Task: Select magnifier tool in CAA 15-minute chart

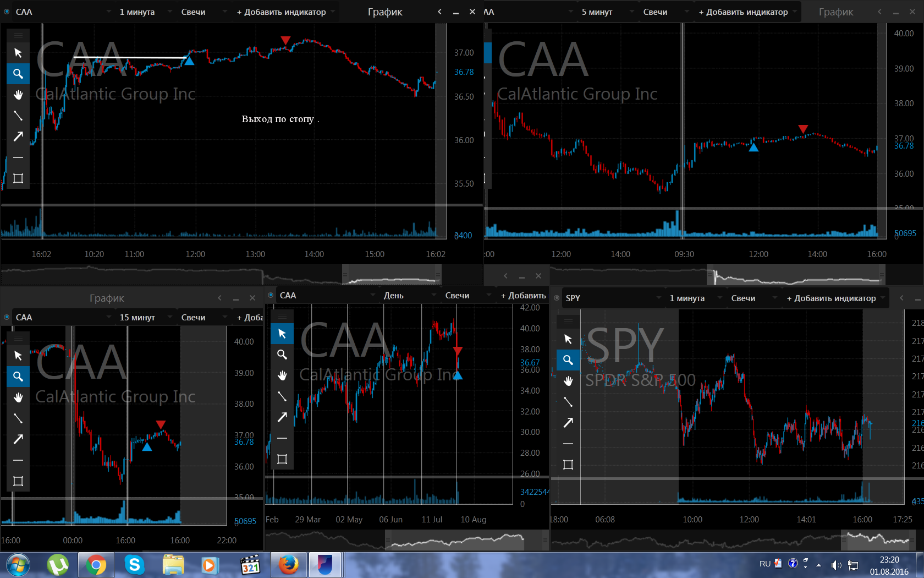Action: 18,377
